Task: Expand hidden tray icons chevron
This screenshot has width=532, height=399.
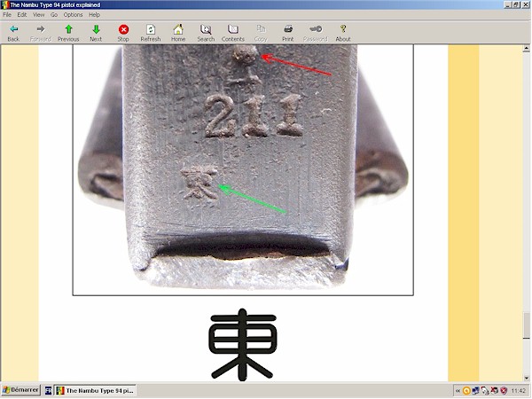Action: click(x=458, y=391)
